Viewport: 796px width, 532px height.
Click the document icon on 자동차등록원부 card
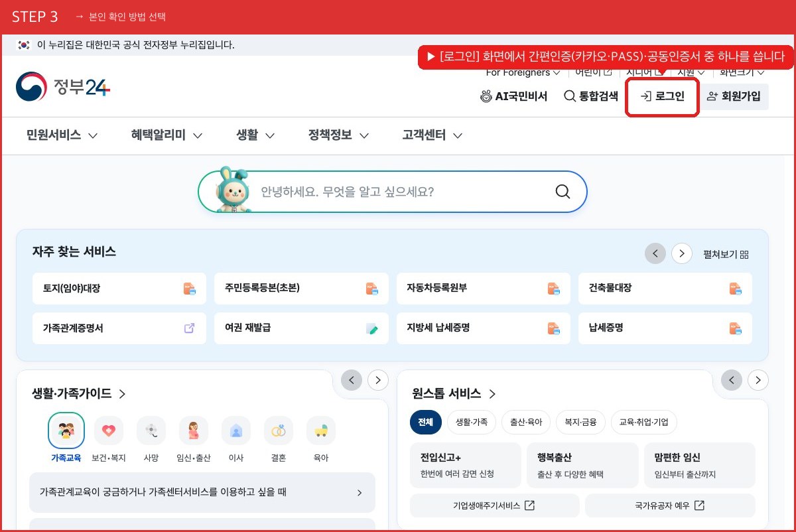tap(554, 289)
